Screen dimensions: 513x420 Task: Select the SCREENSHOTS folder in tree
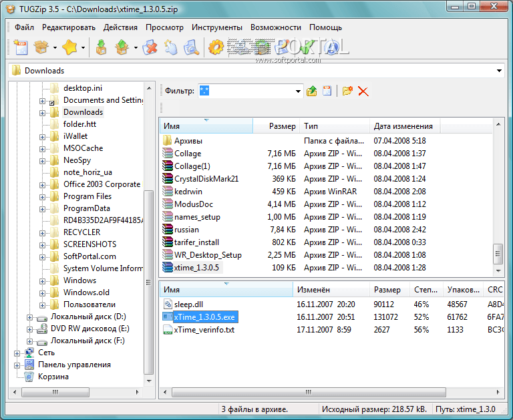[x=90, y=244]
